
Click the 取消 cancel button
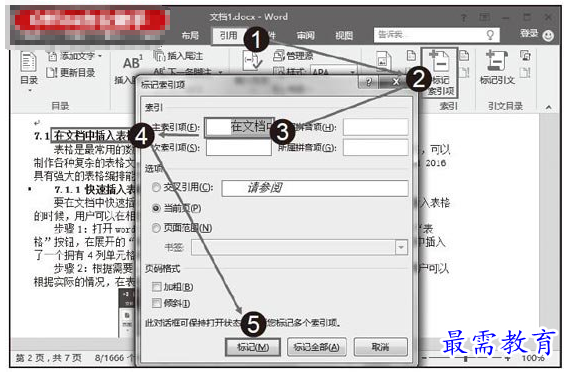381,347
